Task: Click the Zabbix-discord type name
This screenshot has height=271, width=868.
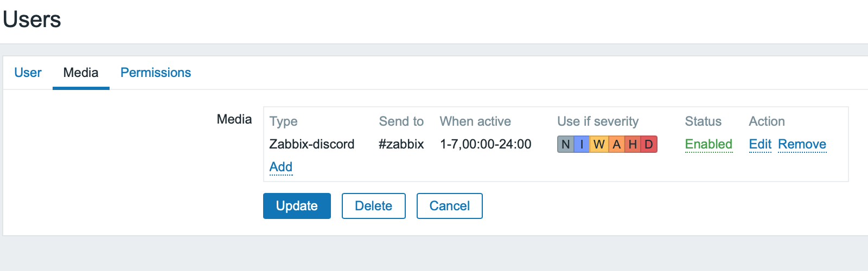Action: [x=312, y=144]
